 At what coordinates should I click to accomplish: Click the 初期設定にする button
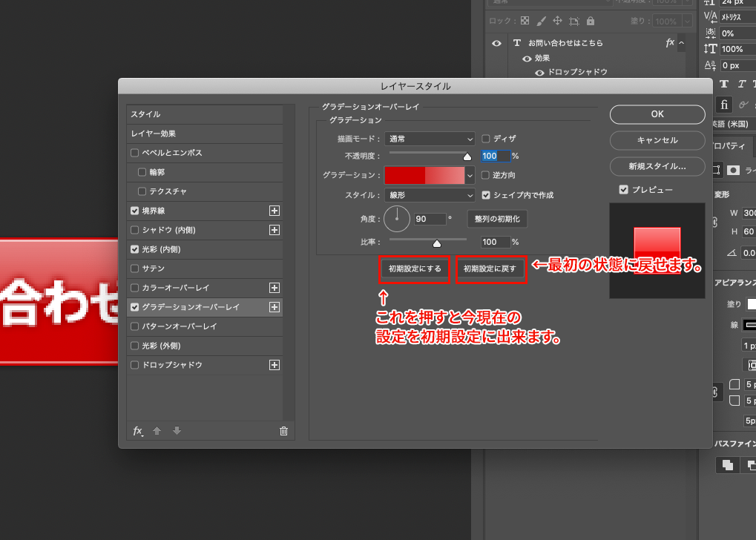415,269
